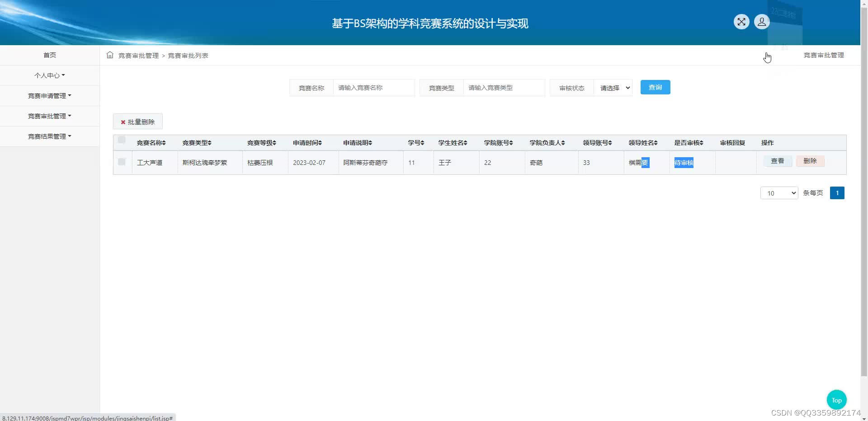Viewport: 868px width, 421px height.
Task: Click 条每页 pagination label
Action: click(813, 193)
